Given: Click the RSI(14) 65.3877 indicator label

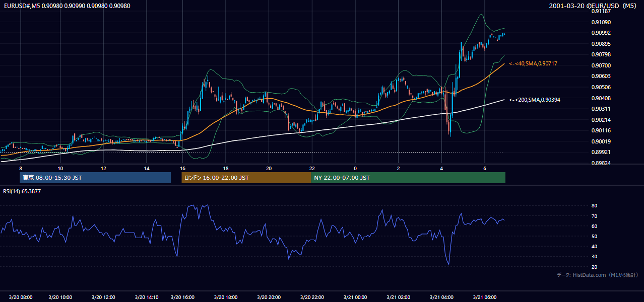Looking at the screenshot, I should click(x=22, y=191).
